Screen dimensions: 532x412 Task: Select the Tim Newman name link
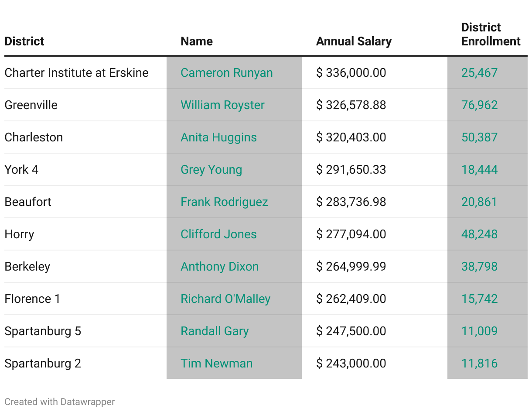click(x=216, y=363)
